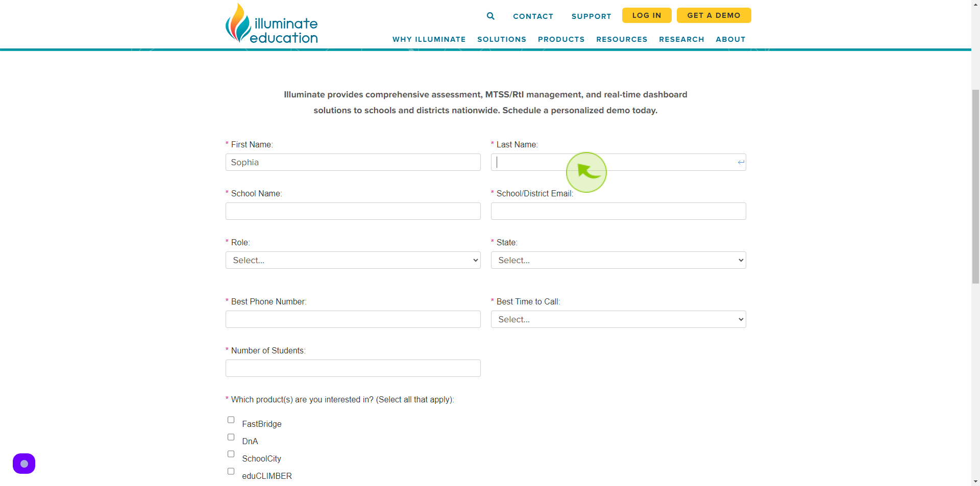Screen dimensions: 980x486
Task: Click the enter arrow icon in Last Name field
Action: coord(741,162)
